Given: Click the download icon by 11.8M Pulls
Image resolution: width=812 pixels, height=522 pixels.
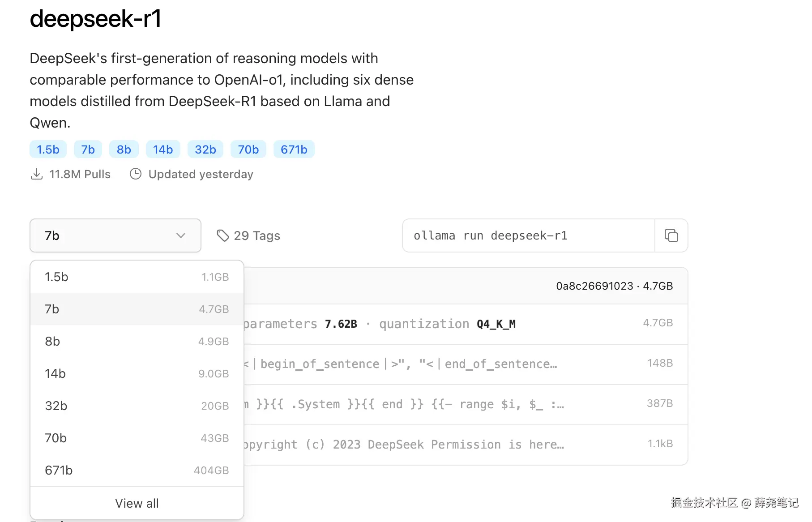Looking at the screenshot, I should tap(36, 174).
